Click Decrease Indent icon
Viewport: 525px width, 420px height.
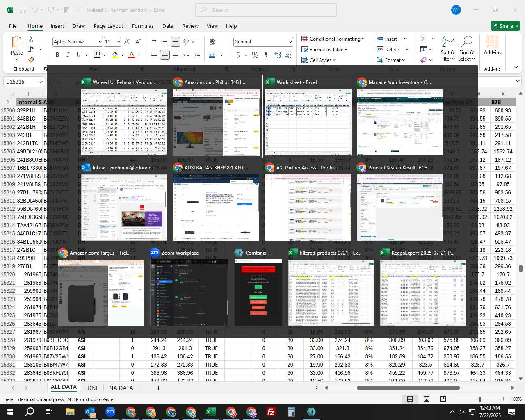[186, 55]
